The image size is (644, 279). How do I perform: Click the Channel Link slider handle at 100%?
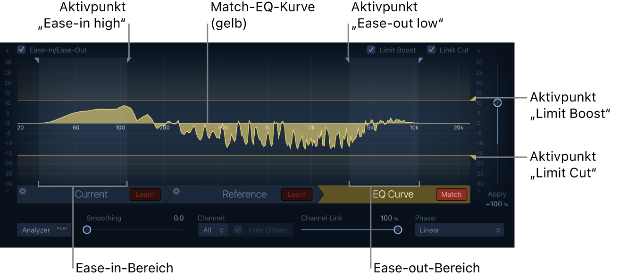(x=397, y=230)
